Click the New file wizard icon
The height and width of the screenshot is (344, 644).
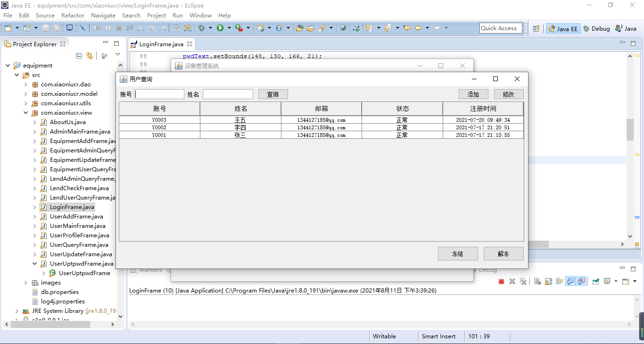click(x=8, y=28)
